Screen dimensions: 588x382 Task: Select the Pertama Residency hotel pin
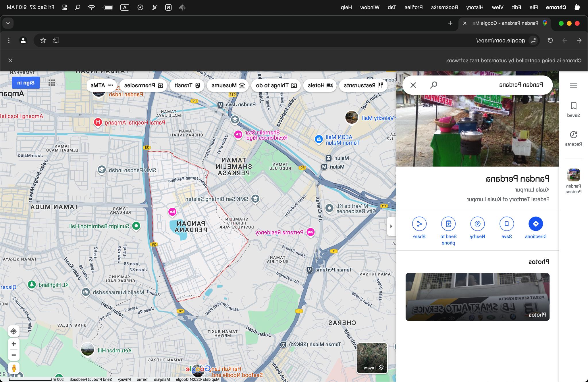(311, 232)
